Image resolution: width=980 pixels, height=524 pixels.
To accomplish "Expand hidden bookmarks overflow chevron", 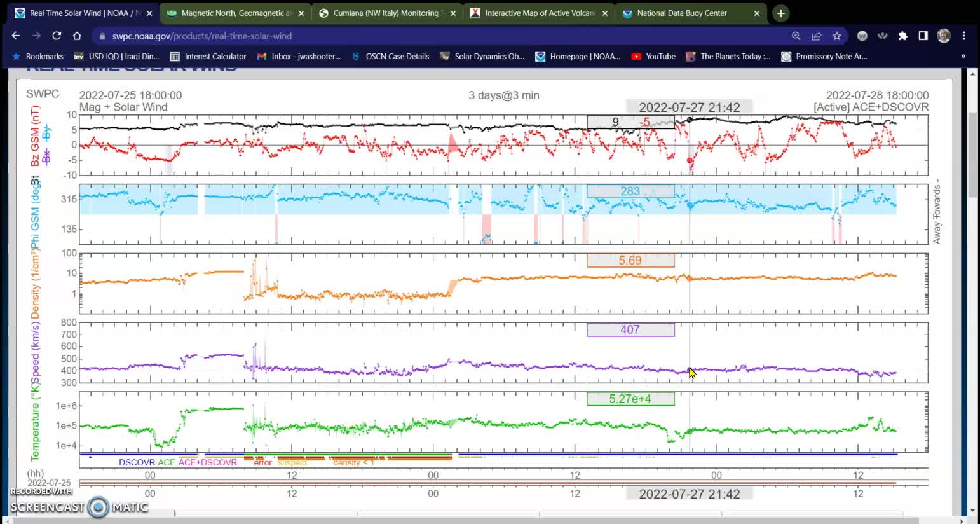I will tap(963, 57).
